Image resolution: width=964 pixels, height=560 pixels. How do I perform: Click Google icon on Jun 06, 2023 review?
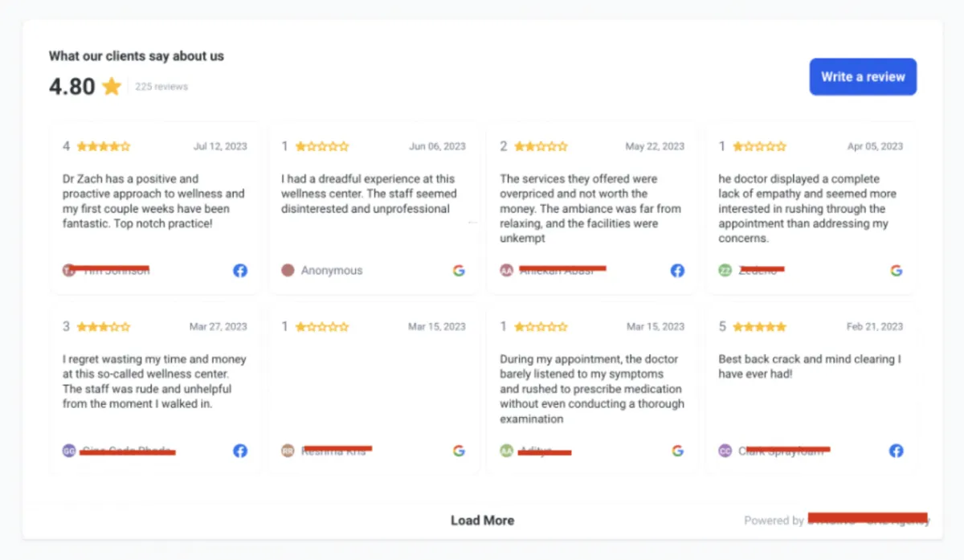[x=459, y=271]
